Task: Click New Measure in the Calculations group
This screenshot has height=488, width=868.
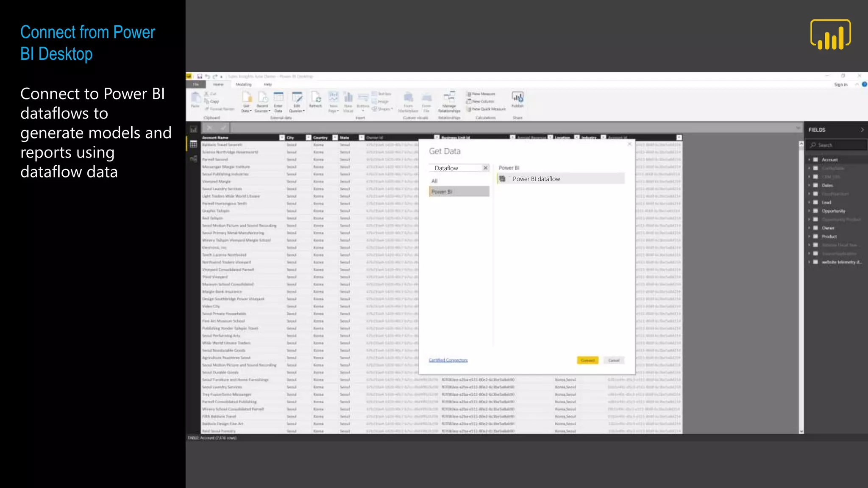Action: click(481, 94)
